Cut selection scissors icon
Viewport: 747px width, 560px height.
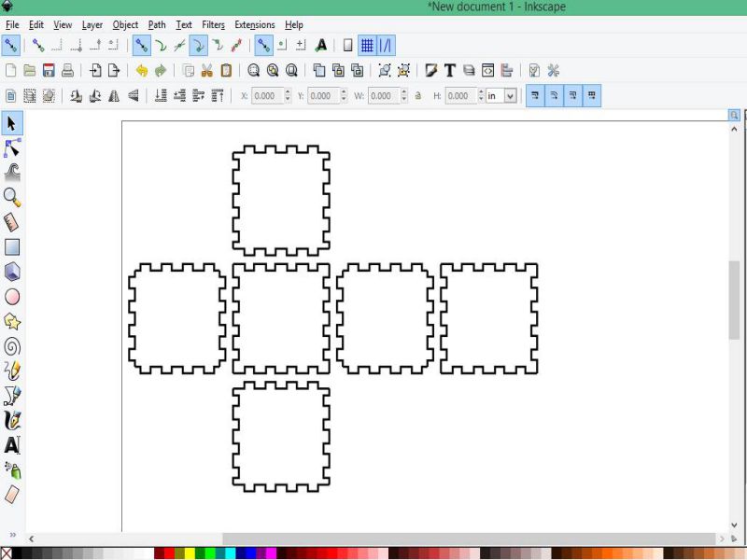pos(206,71)
